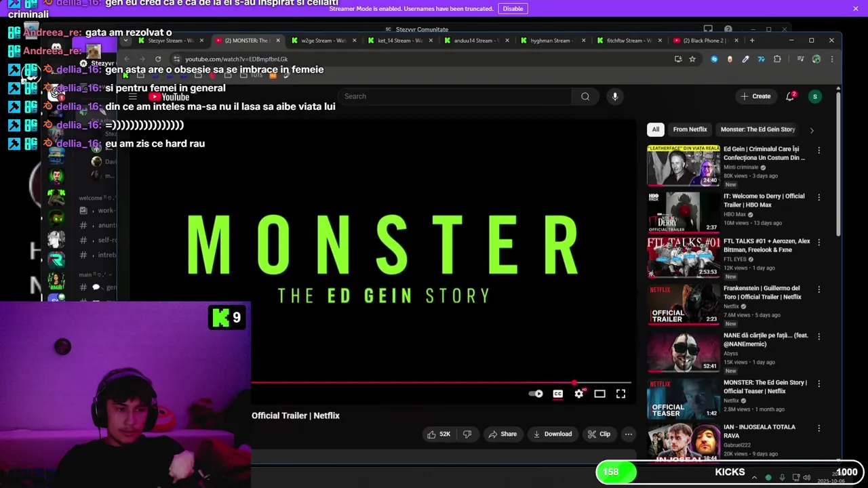Toggle closed captions CC button
This screenshot has width=868, height=488.
557,394
